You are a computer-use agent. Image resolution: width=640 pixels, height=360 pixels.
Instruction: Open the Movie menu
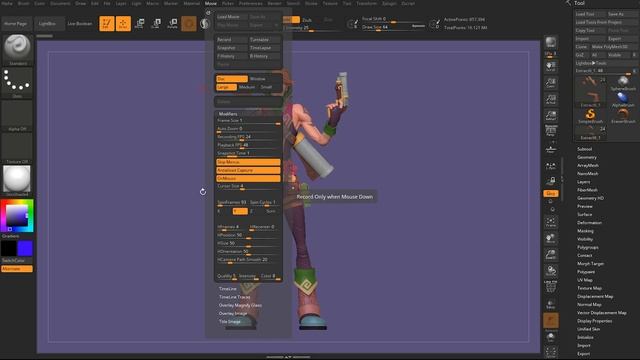(211, 3)
